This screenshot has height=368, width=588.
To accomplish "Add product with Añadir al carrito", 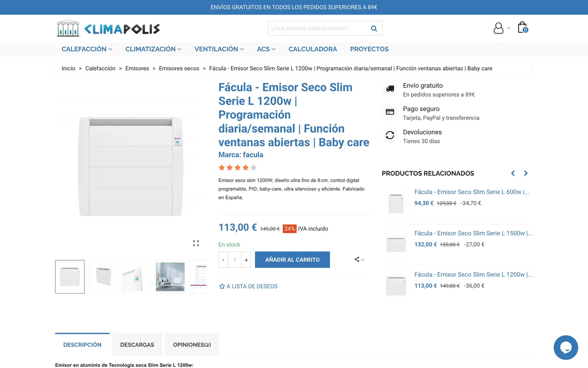I will tap(292, 259).
